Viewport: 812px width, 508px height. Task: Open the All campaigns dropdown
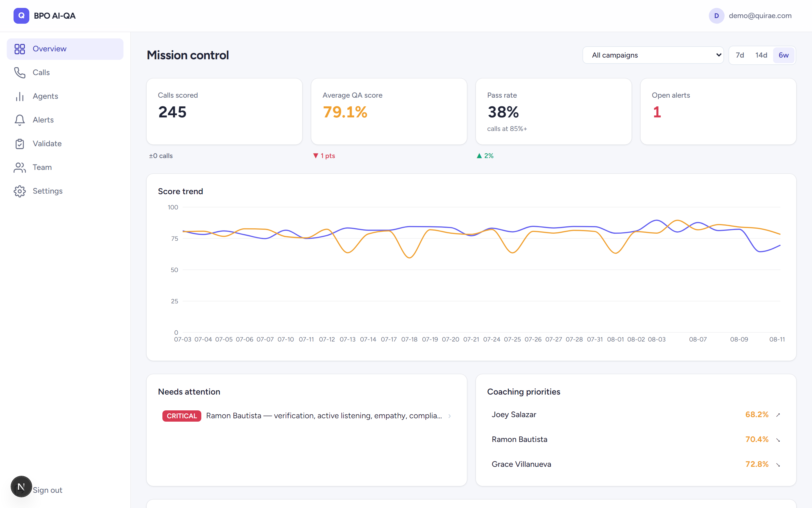653,55
